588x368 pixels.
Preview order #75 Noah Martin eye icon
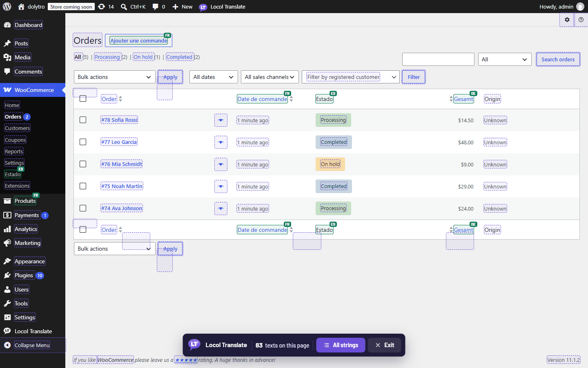(221, 186)
